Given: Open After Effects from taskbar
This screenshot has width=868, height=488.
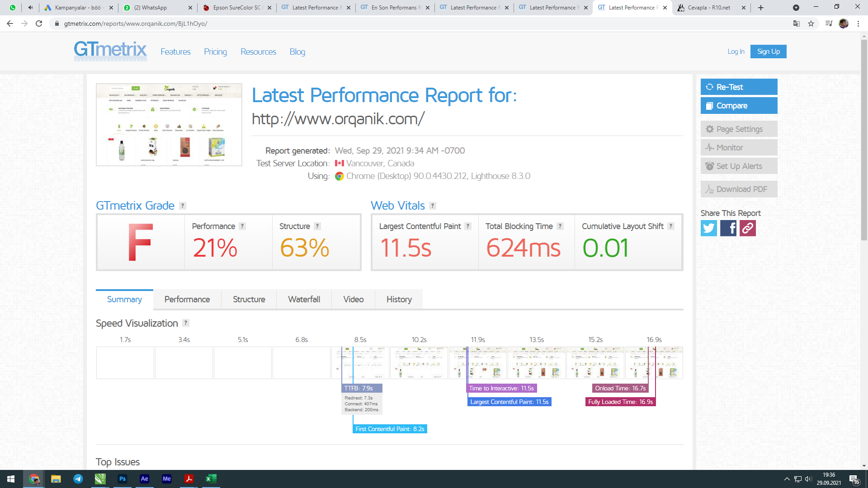Looking at the screenshot, I should 145,479.
